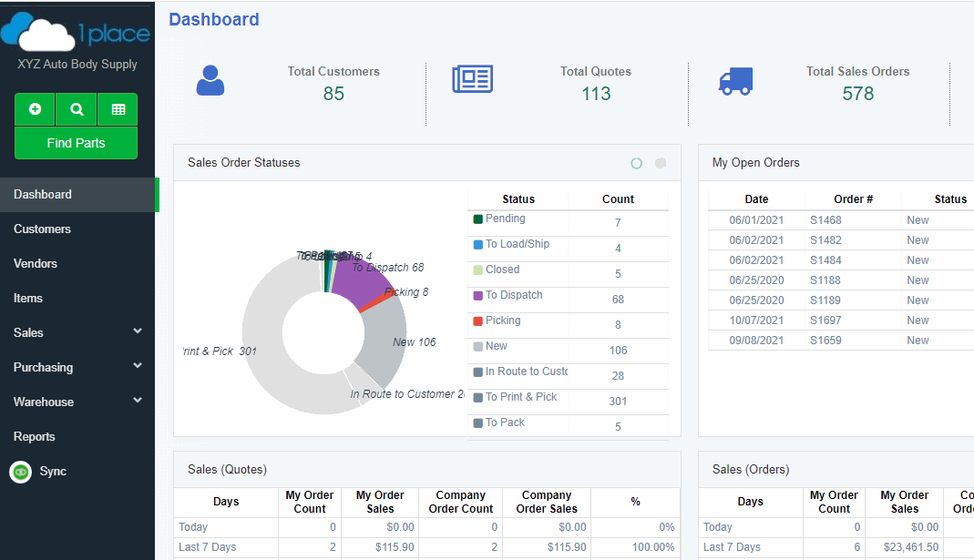
Task: Open order S1468 in My Open Orders
Action: (x=825, y=220)
